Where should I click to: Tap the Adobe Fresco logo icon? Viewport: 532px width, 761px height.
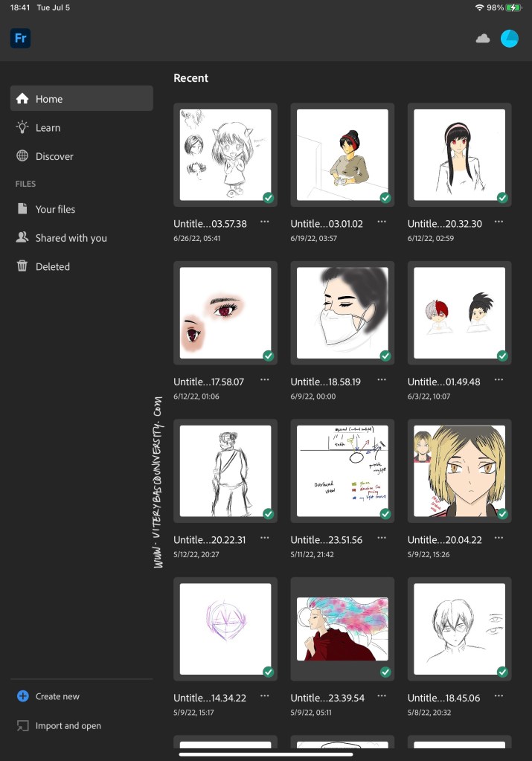(x=20, y=38)
